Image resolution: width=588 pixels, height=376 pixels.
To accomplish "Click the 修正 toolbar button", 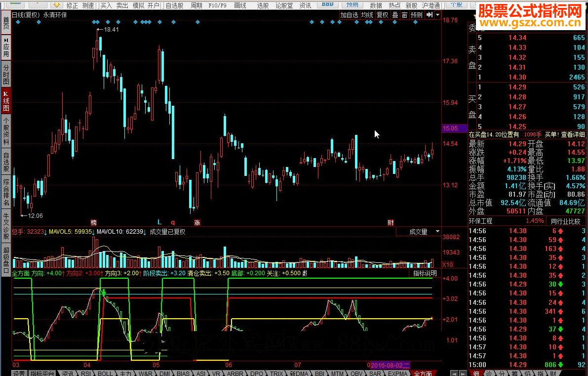I will (x=73, y=5).
